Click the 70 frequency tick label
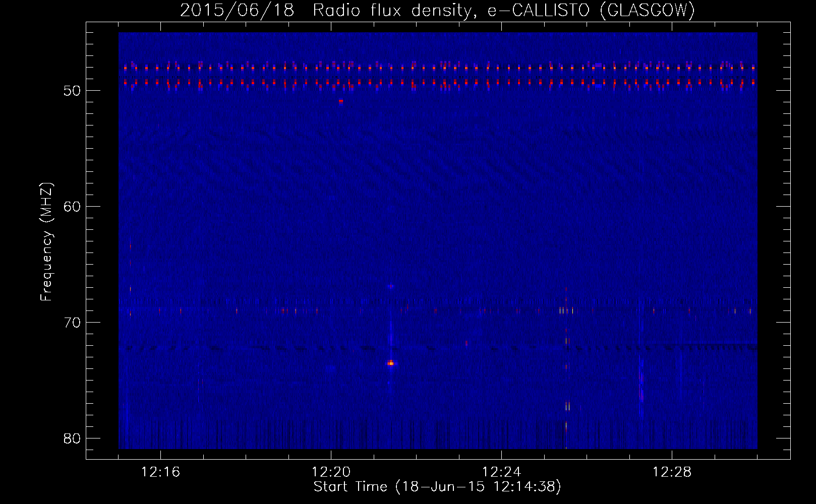The image size is (816, 504). pyautogui.click(x=73, y=323)
